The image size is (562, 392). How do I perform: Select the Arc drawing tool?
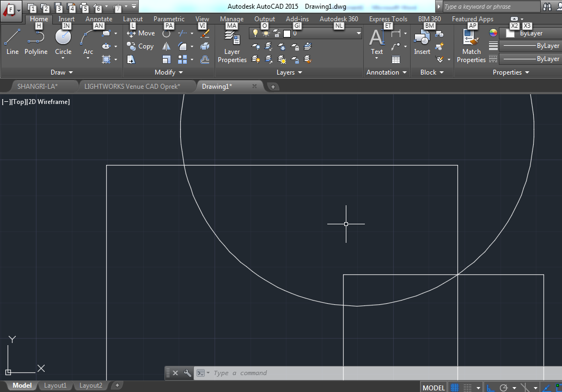pos(88,42)
